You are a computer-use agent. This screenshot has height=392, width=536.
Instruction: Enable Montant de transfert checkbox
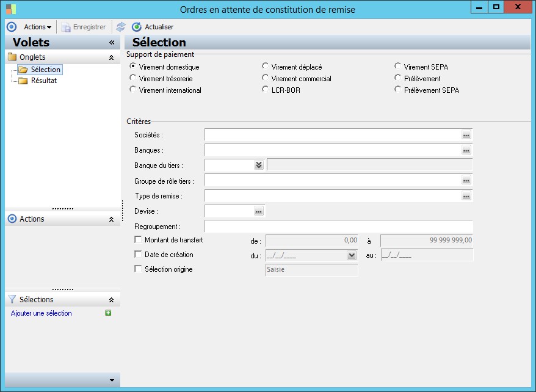(x=138, y=239)
